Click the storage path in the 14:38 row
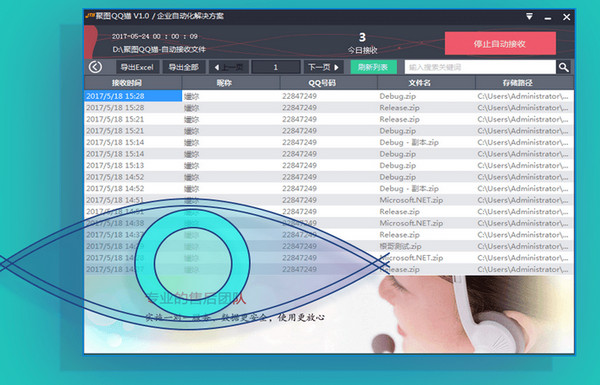600x385 pixels. click(523, 223)
